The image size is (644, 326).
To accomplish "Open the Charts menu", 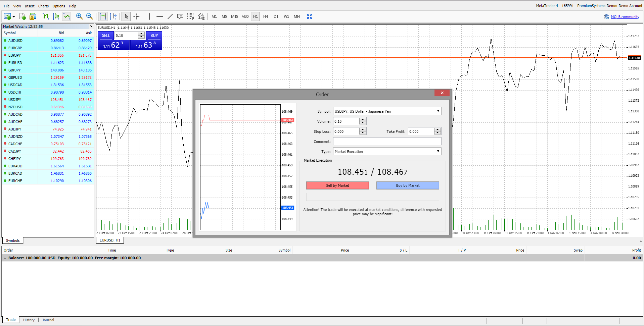I will 43,6.
